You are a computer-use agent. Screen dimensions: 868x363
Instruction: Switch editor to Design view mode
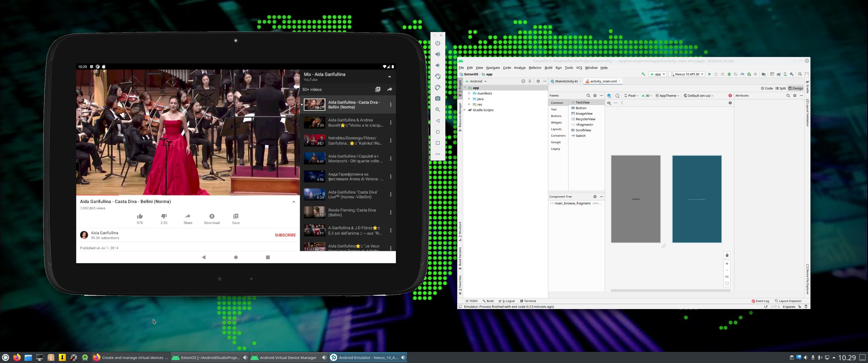pyautogui.click(x=796, y=88)
